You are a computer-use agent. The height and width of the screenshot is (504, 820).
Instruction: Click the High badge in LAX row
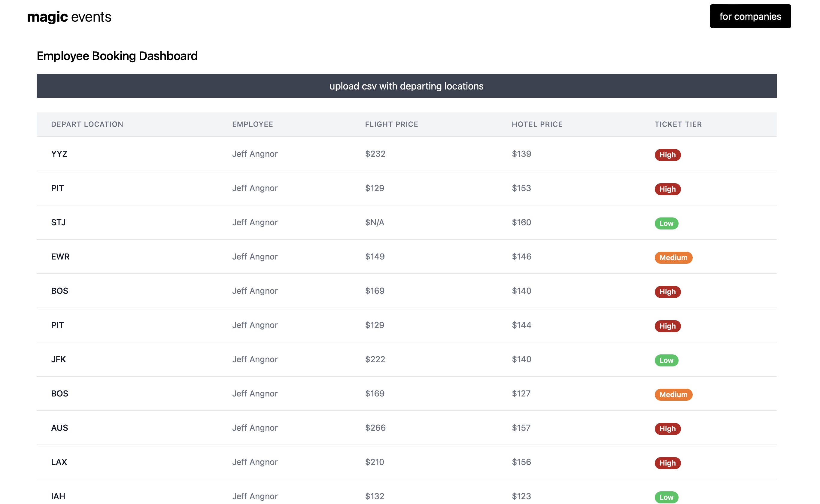pos(667,463)
